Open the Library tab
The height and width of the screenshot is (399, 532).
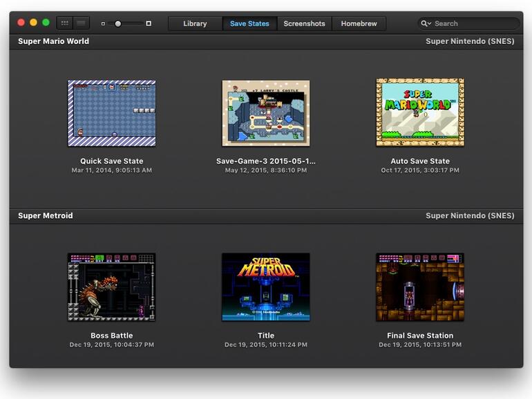[x=195, y=23]
